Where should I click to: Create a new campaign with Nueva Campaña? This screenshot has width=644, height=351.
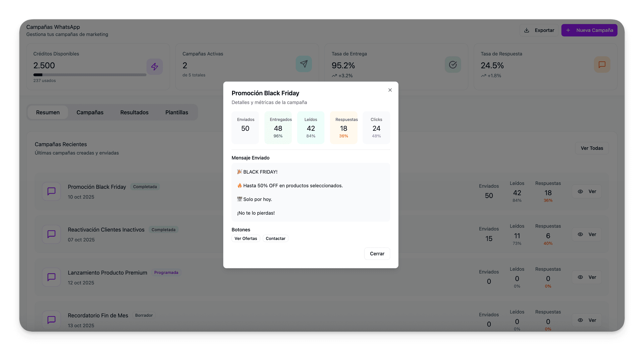(589, 30)
